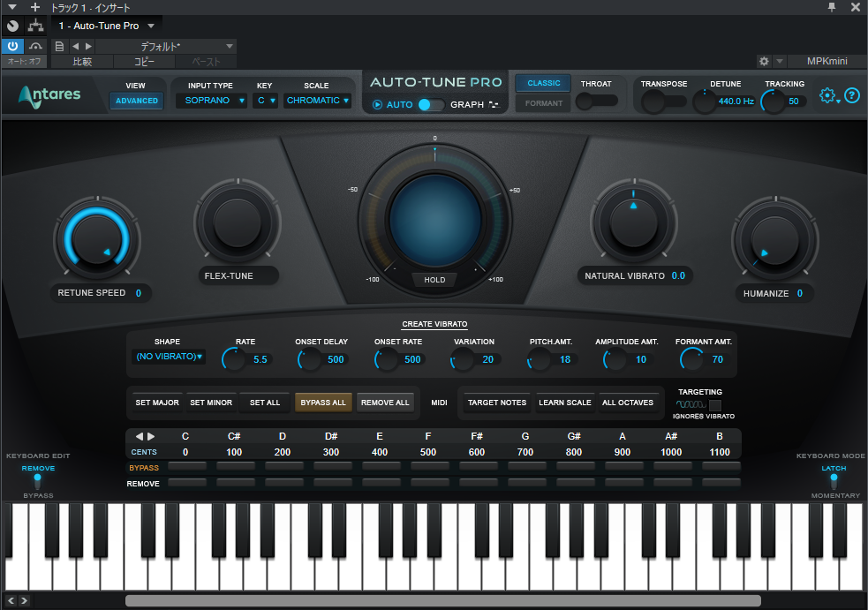This screenshot has height=610, width=868.
Task: Click the Target Notes button
Action: click(497, 403)
